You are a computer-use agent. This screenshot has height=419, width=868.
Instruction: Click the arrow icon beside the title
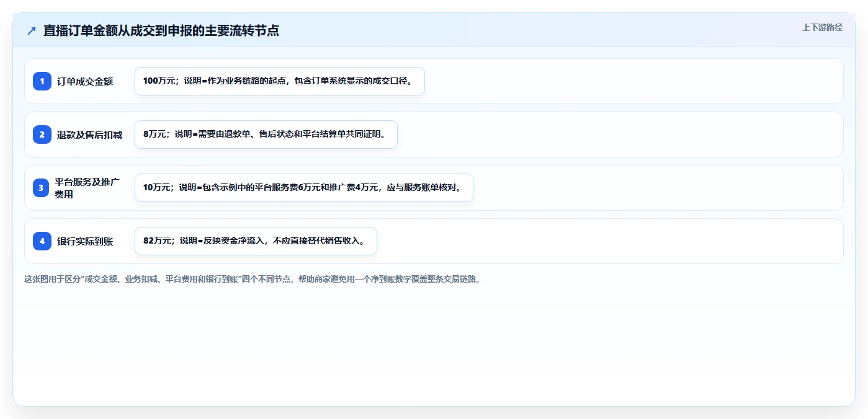pyautogui.click(x=31, y=30)
